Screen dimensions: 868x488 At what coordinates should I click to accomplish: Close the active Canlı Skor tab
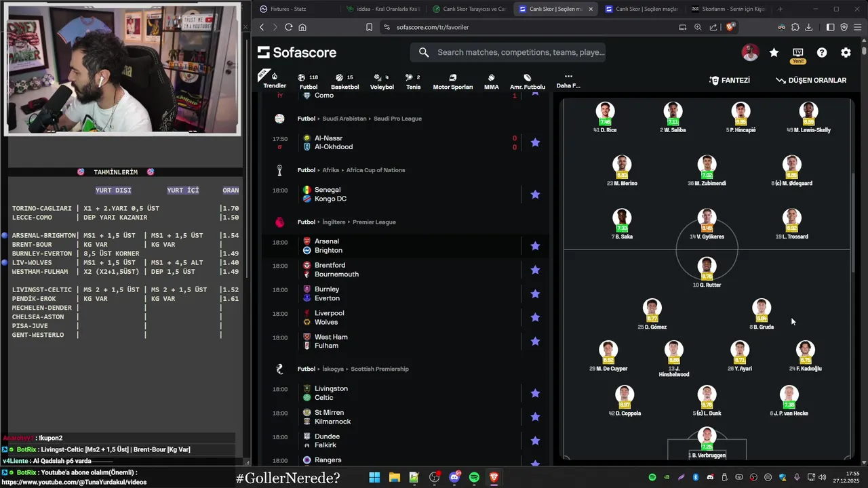point(591,9)
